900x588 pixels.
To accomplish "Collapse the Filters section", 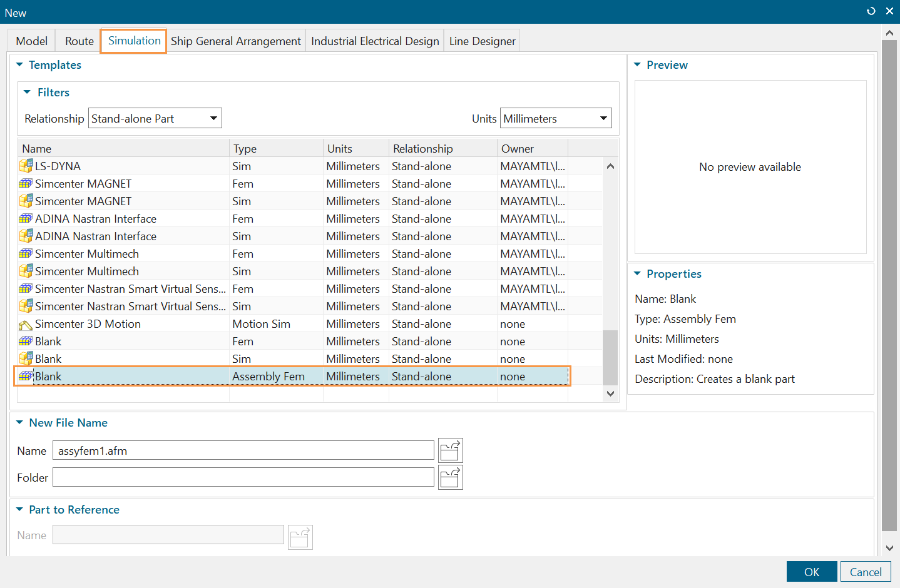I will tap(28, 93).
